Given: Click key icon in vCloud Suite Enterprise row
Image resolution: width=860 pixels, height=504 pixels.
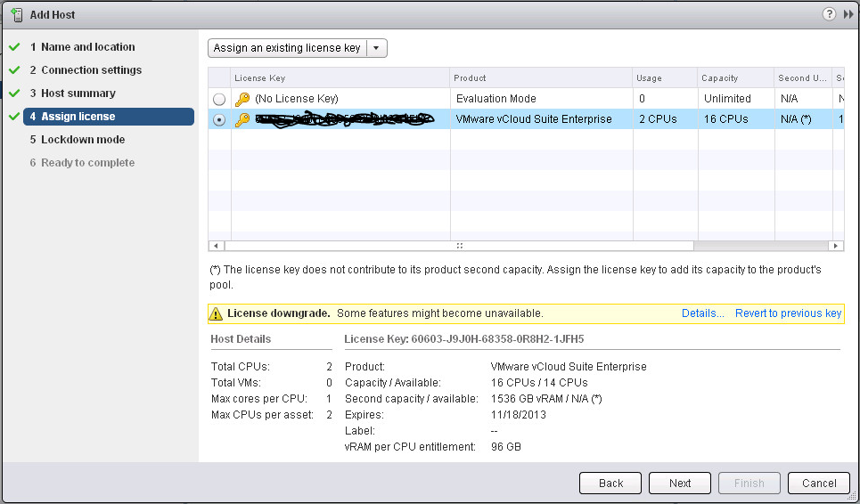Looking at the screenshot, I should pos(242,119).
